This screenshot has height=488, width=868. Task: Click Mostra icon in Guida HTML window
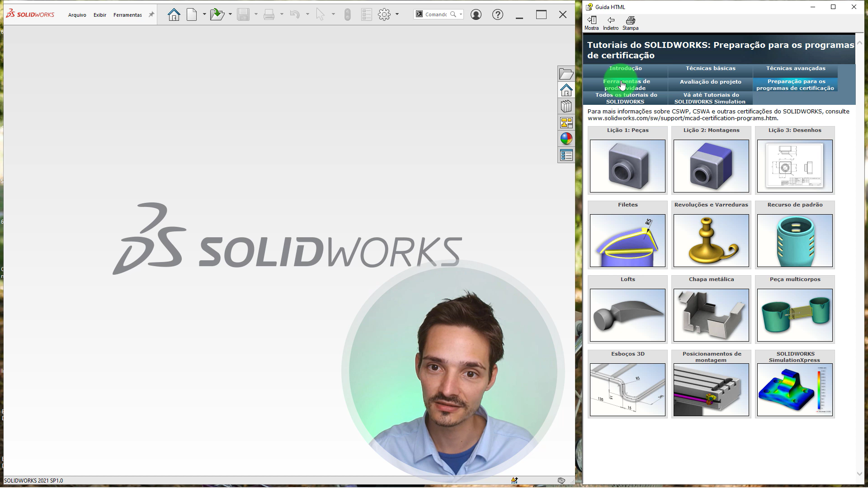click(591, 23)
